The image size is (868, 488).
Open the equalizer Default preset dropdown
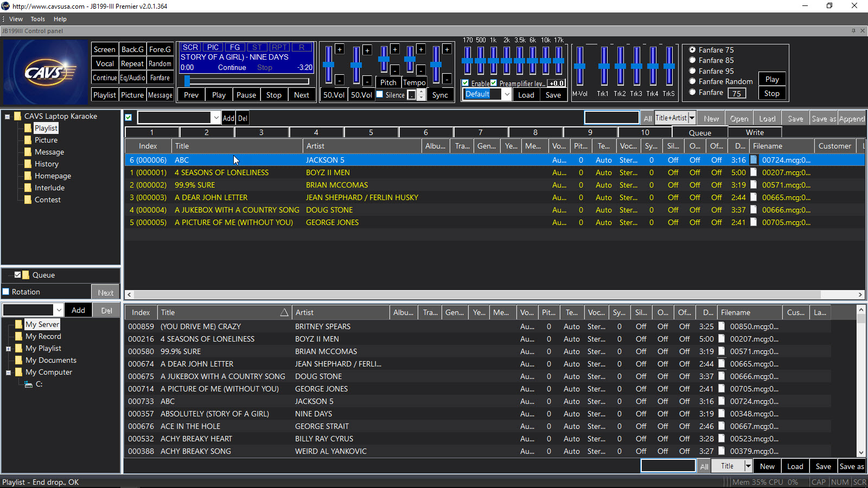[x=507, y=94]
